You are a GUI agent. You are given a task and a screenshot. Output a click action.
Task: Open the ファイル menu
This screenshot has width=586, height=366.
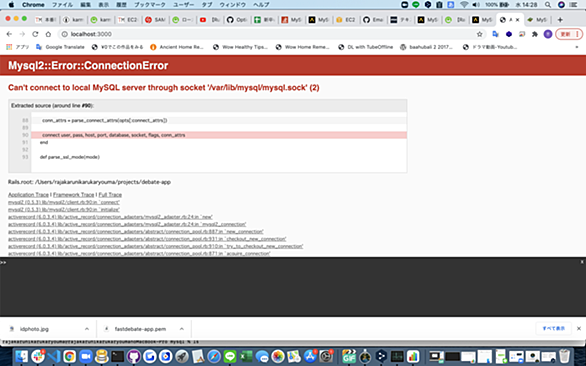click(62, 4)
